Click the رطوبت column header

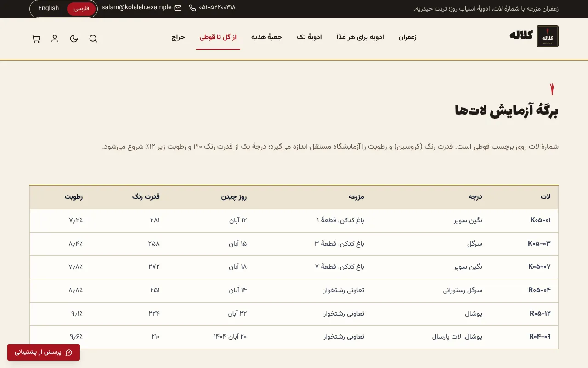73,197
